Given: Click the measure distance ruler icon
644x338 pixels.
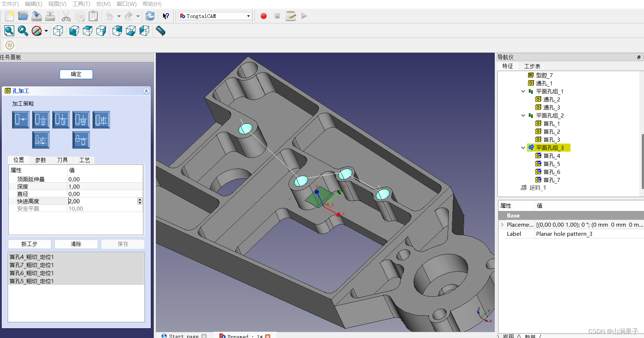Looking at the screenshot, I should tap(160, 31).
